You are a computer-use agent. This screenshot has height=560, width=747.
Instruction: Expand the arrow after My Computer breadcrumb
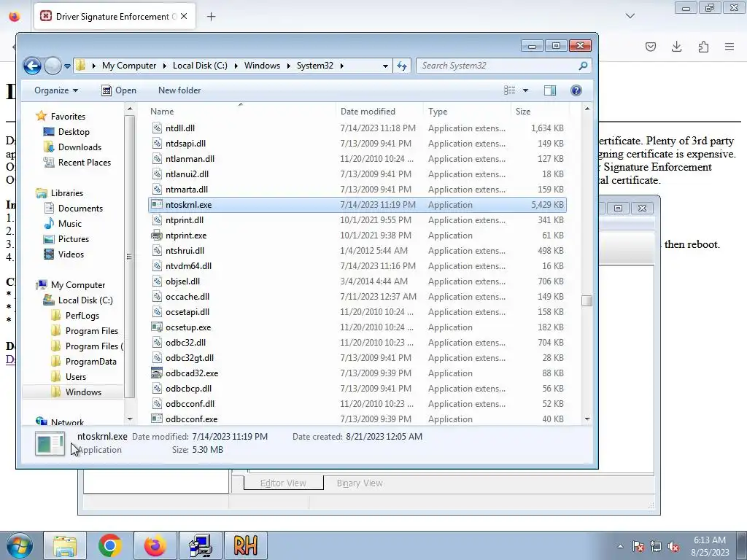[164, 66]
